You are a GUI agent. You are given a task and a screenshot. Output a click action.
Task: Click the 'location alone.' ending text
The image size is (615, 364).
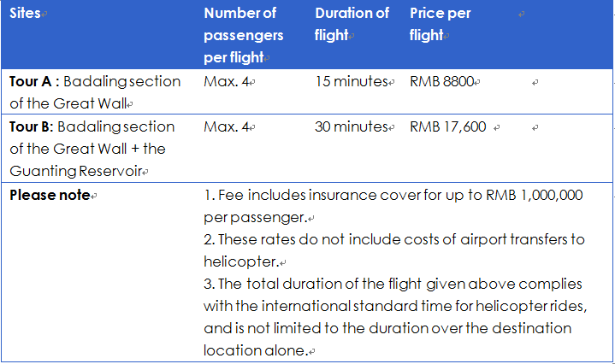256,350
